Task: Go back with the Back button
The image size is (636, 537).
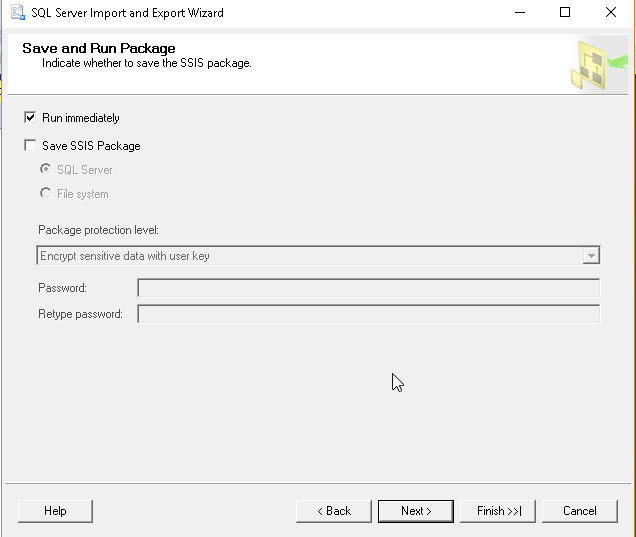Action: [334, 511]
